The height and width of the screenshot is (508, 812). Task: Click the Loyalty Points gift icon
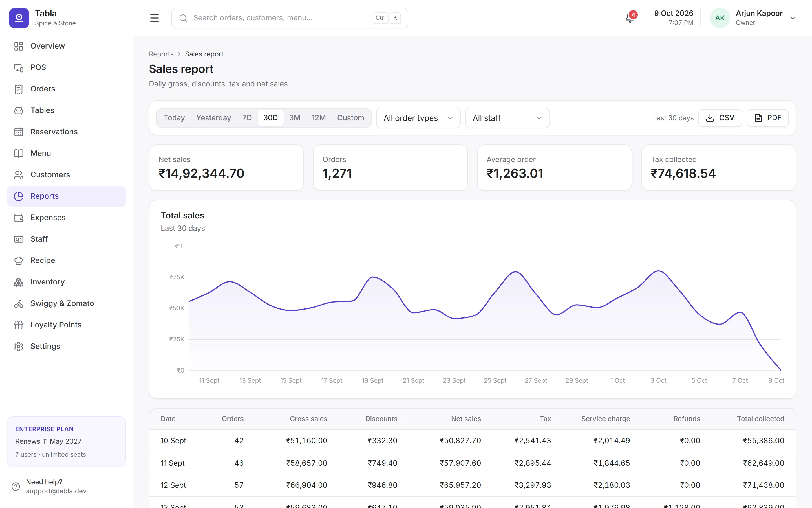coord(18,325)
